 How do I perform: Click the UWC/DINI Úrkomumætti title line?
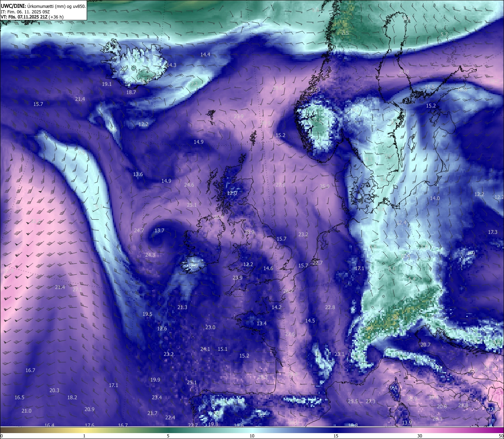[x=43, y=6]
